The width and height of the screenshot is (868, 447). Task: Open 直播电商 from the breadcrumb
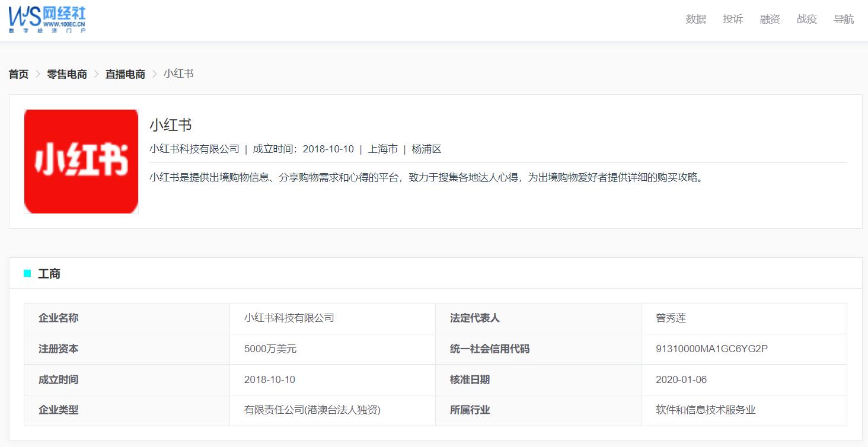[x=124, y=74]
